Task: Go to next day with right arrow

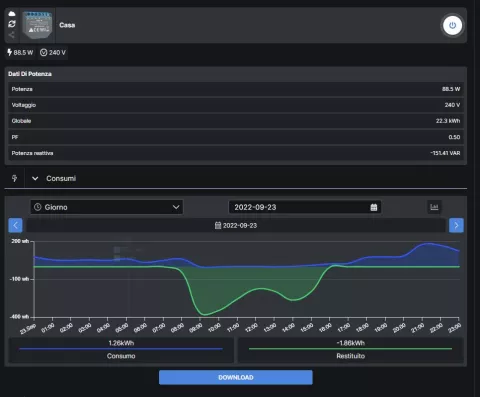Action: (456, 225)
